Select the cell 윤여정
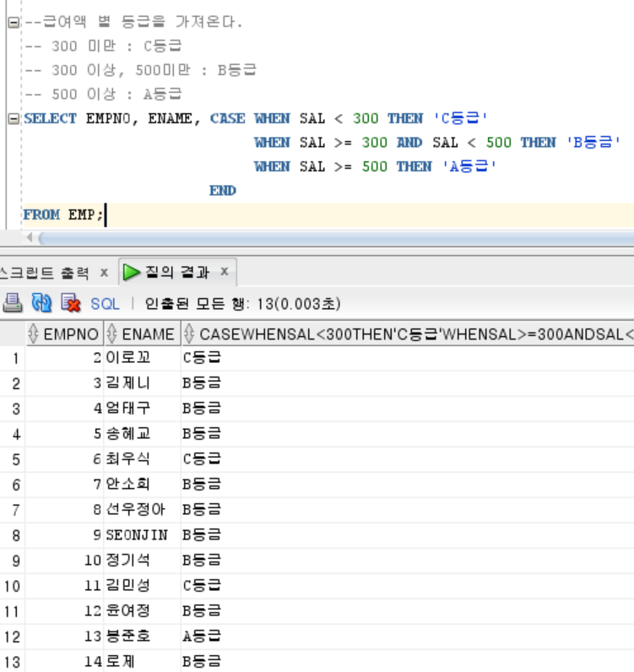 (143, 610)
